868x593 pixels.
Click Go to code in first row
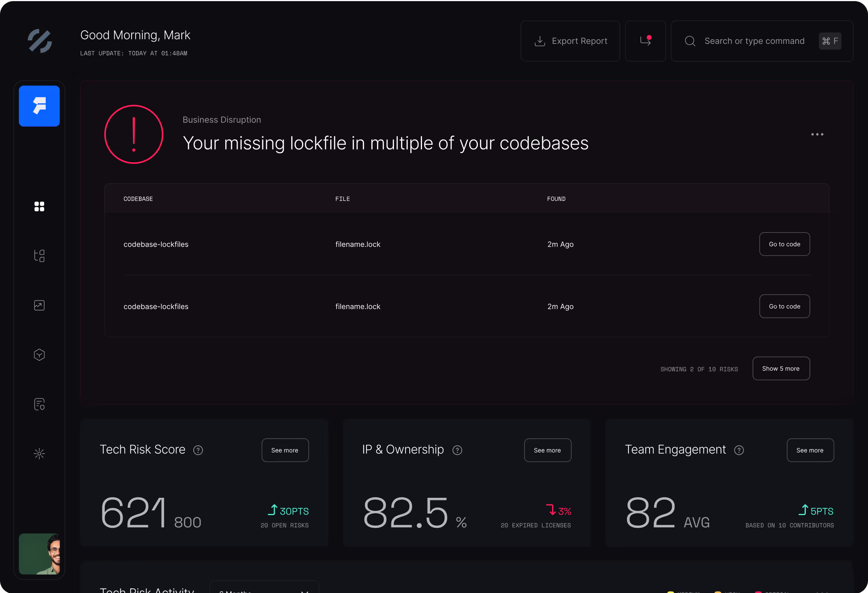[784, 244]
